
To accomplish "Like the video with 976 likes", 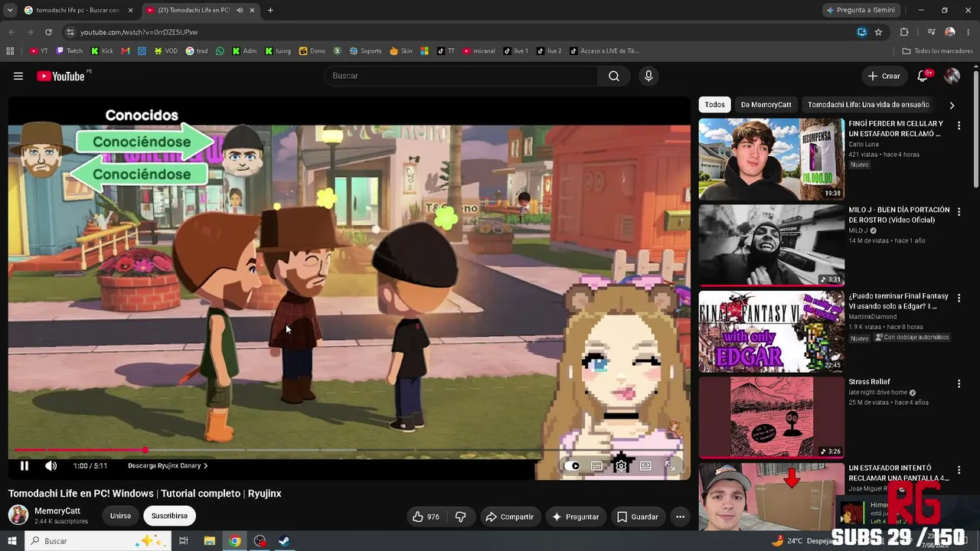I will point(426,517).
